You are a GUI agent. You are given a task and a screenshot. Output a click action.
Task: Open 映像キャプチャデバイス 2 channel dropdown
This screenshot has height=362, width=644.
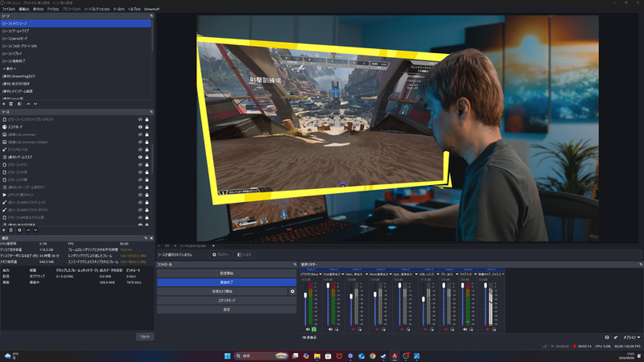pyautogui.click(x=503, y=274)
